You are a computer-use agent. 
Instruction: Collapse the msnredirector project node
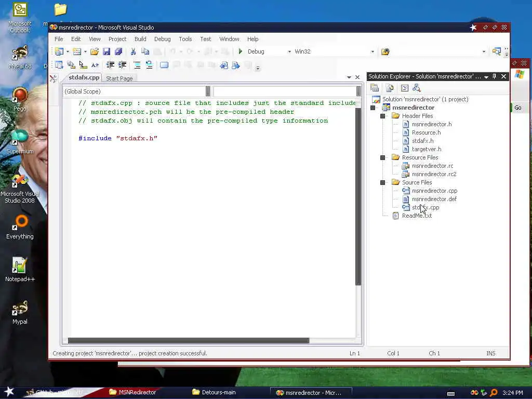[373, 108]
